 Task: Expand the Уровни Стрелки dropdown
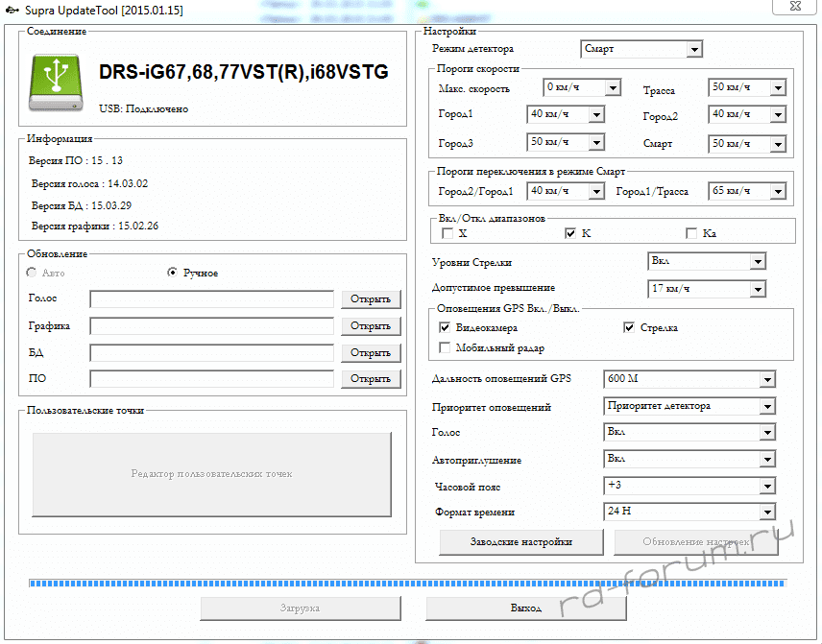[707, 261]
